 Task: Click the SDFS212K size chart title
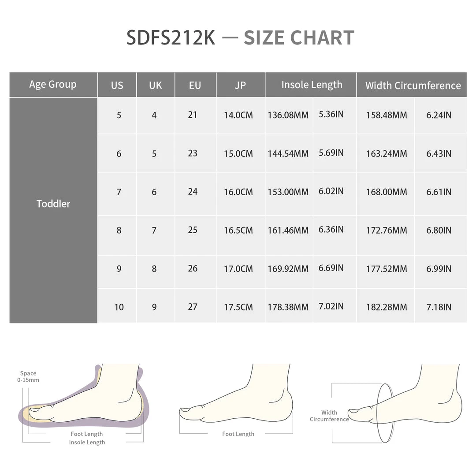pos(240,38)
